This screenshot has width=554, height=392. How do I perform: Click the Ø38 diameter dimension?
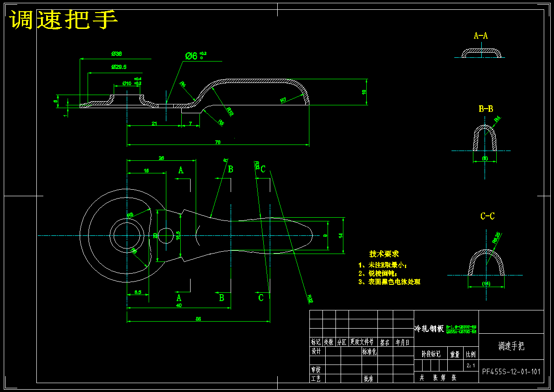116,54
